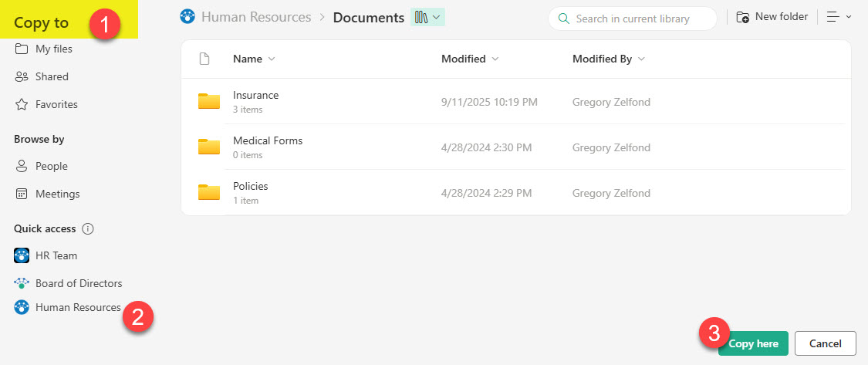Create a New folder

(772, 17)
